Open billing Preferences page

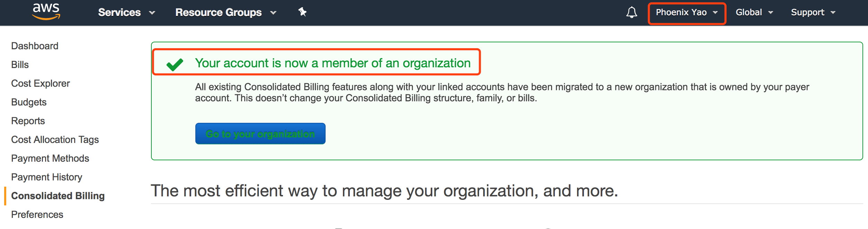tap(37, 214)
